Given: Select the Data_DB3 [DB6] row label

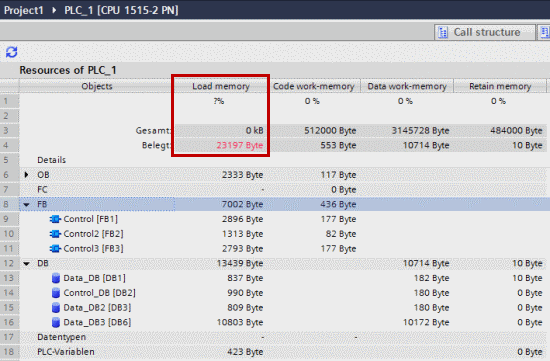Looking at the screenshot, I should click(x=97, y=322).
